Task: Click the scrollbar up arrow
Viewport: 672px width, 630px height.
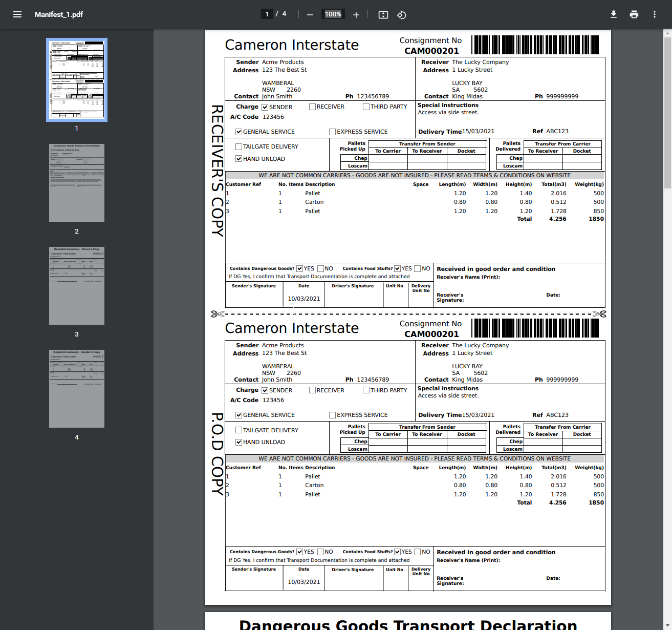Action: tap(667, 33)
